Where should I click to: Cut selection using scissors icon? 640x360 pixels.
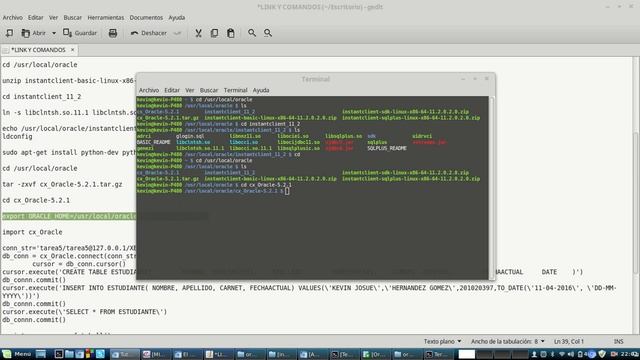point(198,33)
